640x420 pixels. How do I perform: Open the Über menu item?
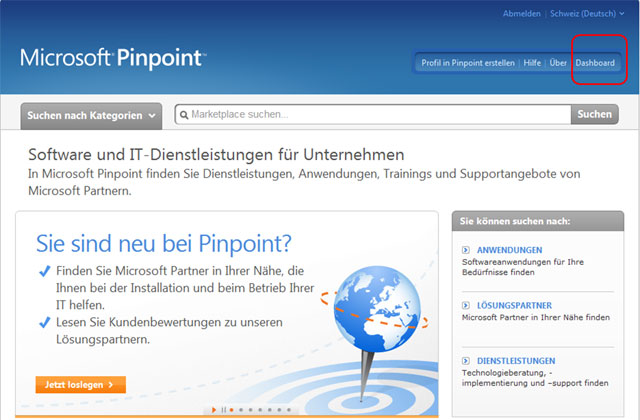click(x=558, y=63)
